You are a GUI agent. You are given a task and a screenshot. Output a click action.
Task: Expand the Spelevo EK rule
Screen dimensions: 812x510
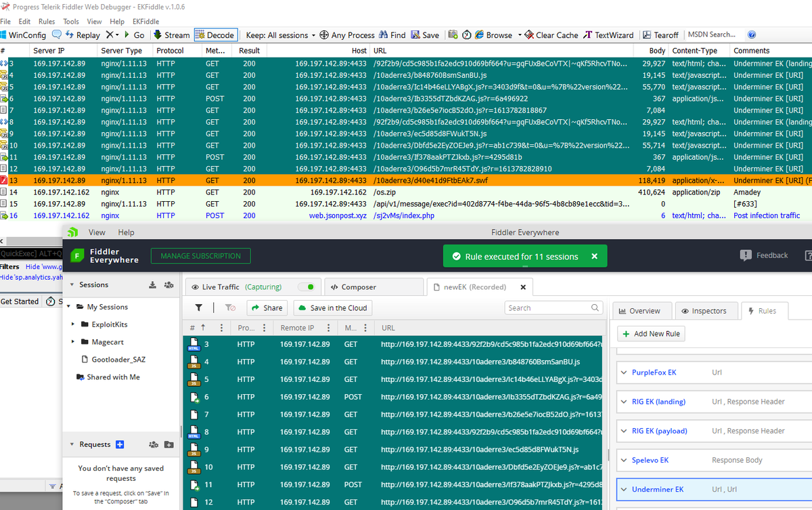pos(624,460)
